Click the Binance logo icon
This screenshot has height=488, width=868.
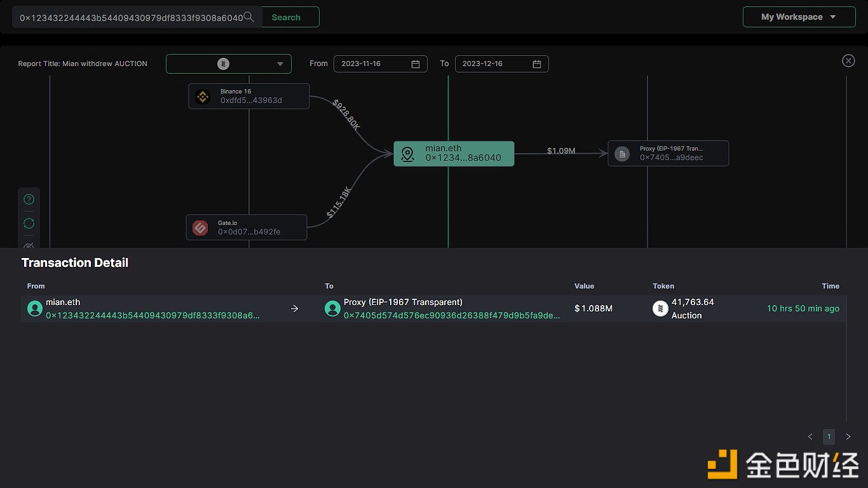[203, 97]
